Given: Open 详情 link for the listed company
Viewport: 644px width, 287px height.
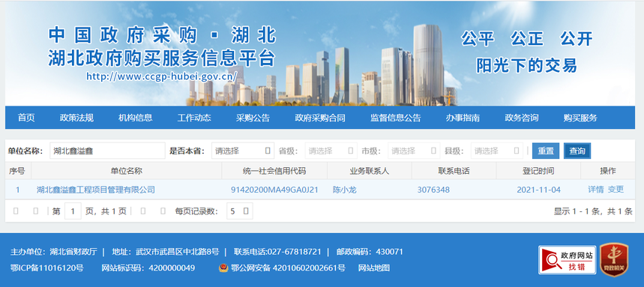Looking at the screenshot, I should point(595,190).
